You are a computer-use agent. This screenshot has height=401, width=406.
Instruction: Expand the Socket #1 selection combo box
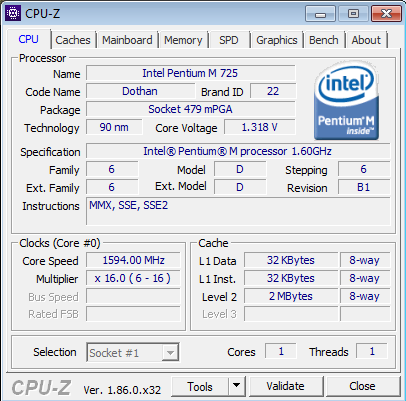133,352
